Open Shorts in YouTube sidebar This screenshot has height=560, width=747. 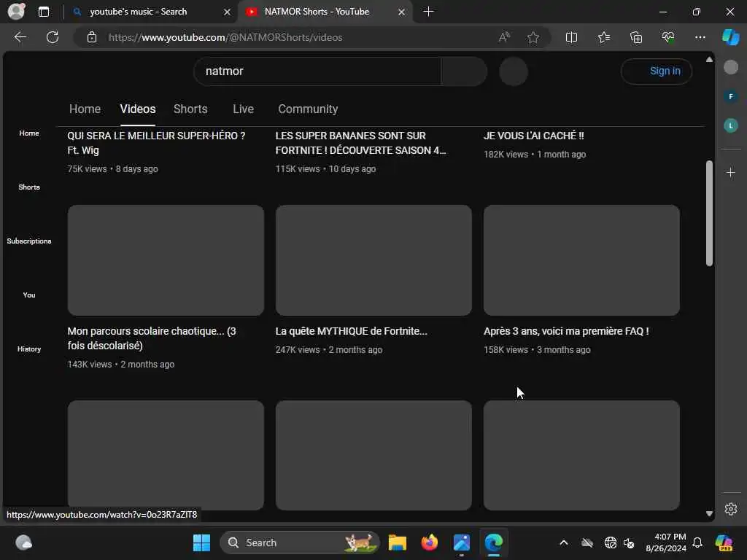pos(29,187)
